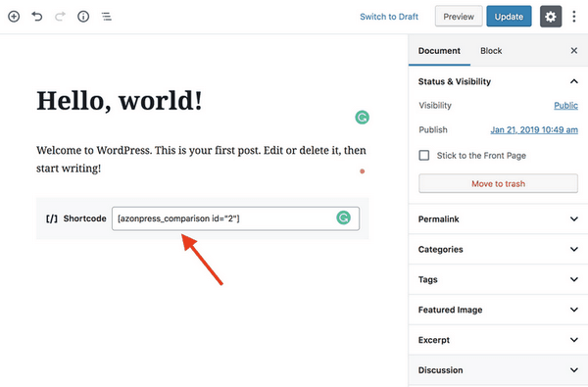Switch to the Block tab
Screen dimensions: 588x387
click(491, 51)
